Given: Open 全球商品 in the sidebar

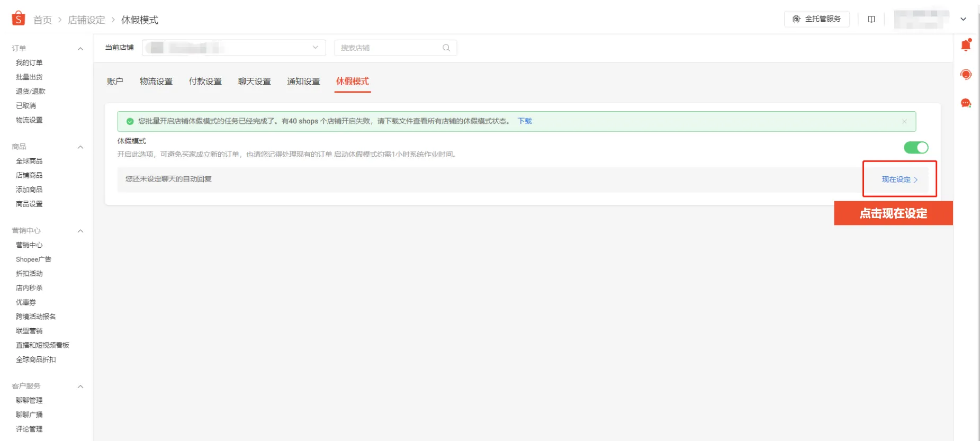Looking at the screenshot, I should pos(29,161).
